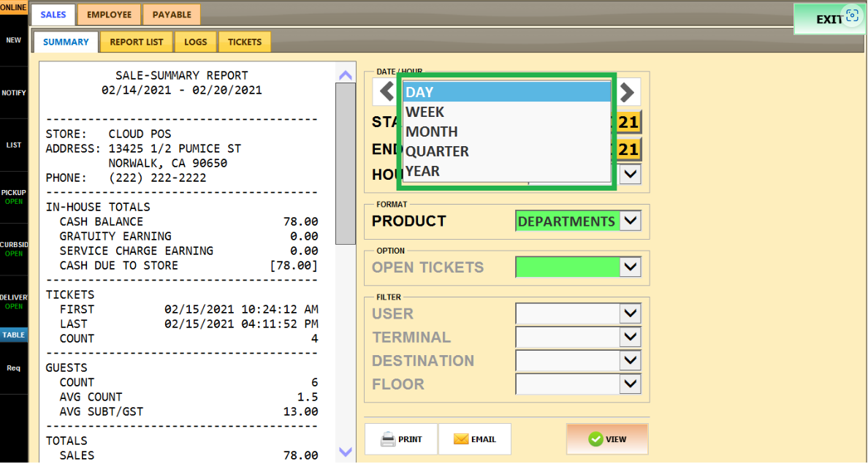Click the report vertical scrollbar thumb
This screenshot has height=464, width=868.
coord(346,164)
